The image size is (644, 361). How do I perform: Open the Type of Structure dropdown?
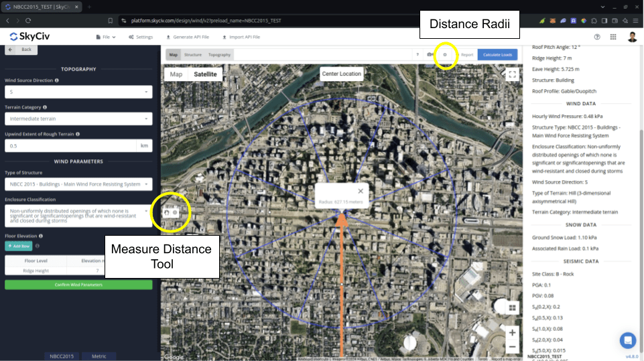[78, 184]
